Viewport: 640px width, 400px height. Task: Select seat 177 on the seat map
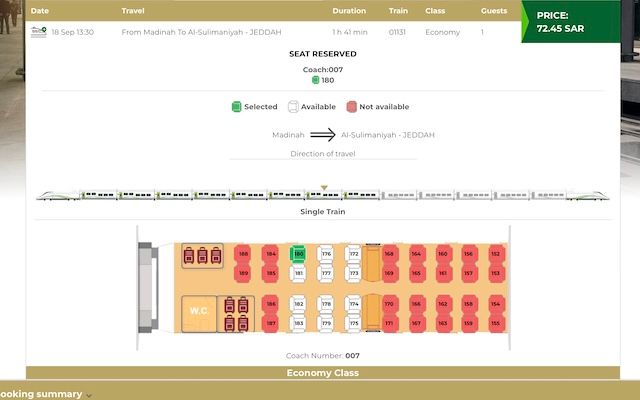(x=325, y=272)
